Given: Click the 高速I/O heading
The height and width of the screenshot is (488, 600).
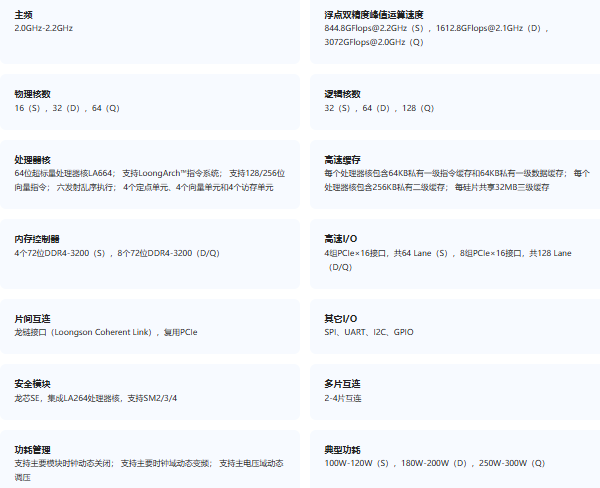Looking at the screenshot, I should (341, 239).
